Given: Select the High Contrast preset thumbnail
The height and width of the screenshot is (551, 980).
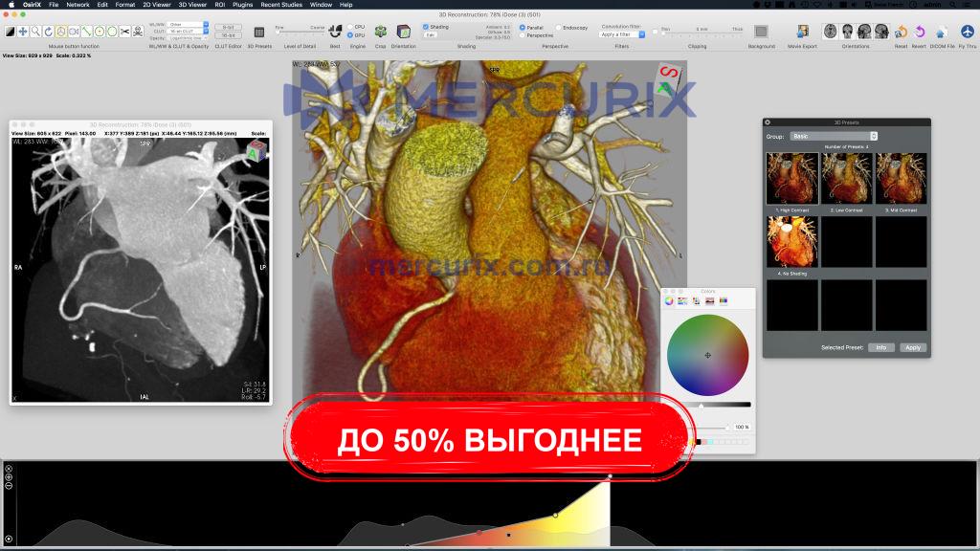Looking at the screenshot, I should (x=791, y=179).
